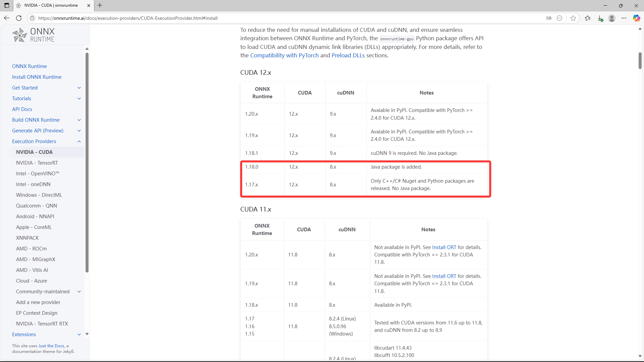644x362 pixels.
Task: Open a new browser tab
Action: 100,5
